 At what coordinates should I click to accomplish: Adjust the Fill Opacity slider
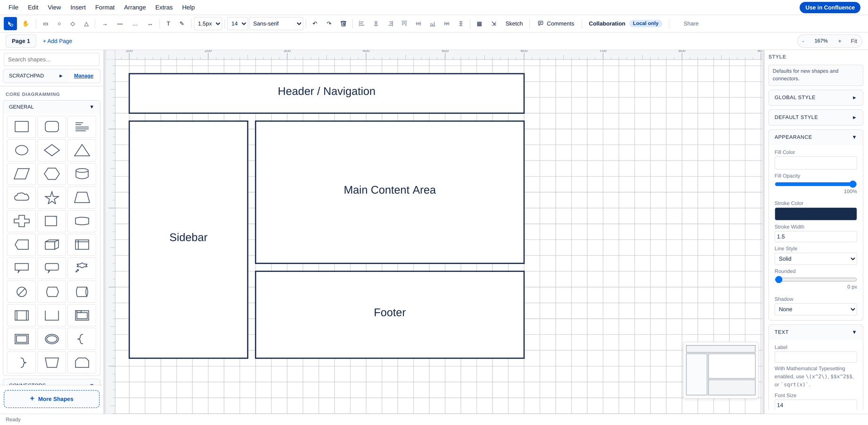point(816,184)
